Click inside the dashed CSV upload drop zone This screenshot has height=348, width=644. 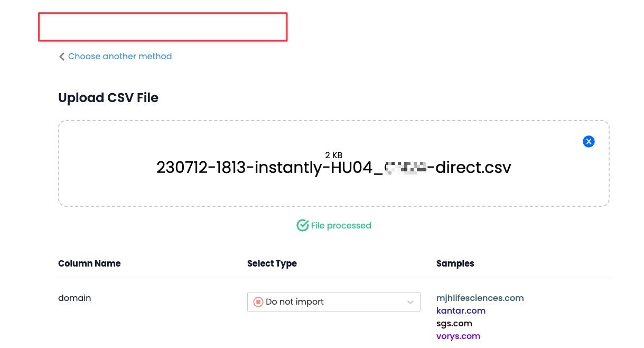click(333, 163)
